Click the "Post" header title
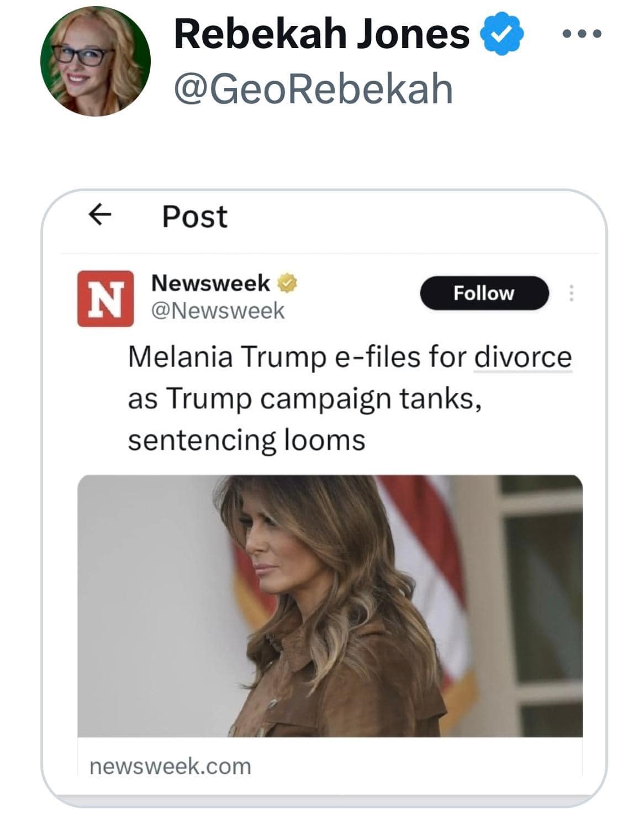The image size is (644, 831). [x=194, y=216]
